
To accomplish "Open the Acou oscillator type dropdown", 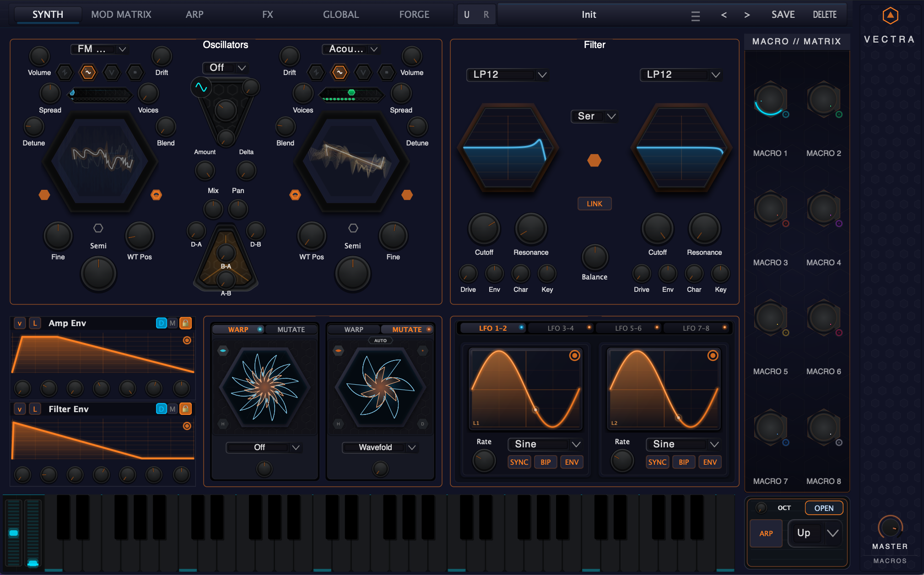I will pyautogui.click(x=350, y=49).
